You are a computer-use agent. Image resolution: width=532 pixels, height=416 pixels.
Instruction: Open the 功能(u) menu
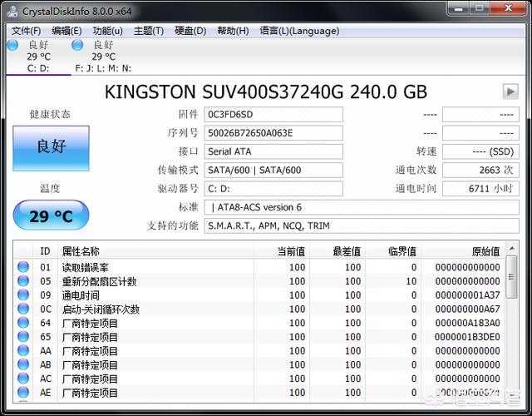(x=107, y=31)
